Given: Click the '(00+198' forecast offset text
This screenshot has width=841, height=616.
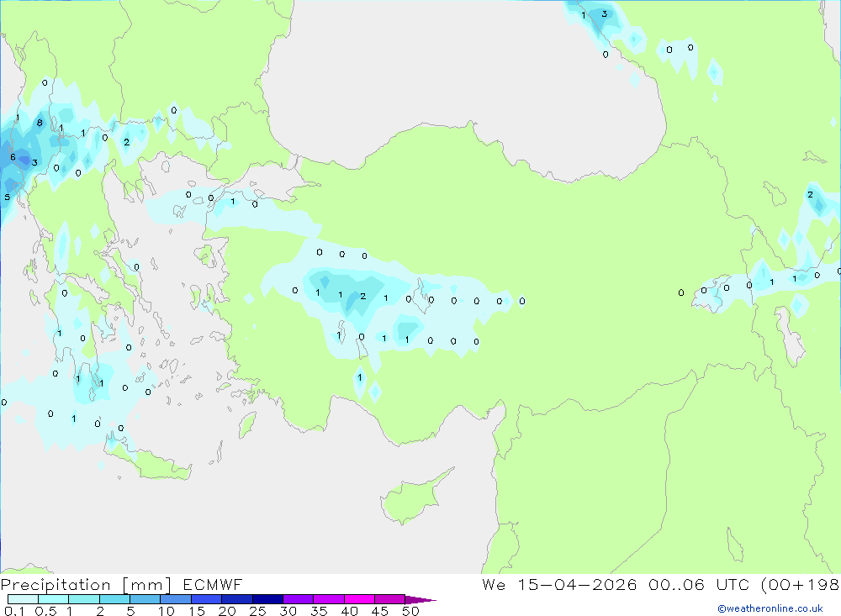Looking at the screenshot, I should 801,584.
